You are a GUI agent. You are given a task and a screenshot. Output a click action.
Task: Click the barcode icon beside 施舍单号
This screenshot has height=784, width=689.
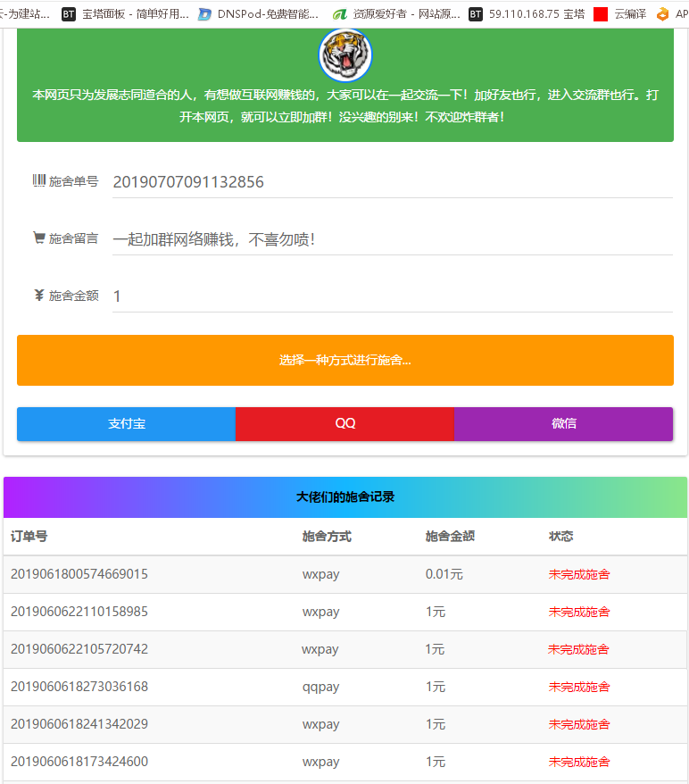tap(39, 180)
